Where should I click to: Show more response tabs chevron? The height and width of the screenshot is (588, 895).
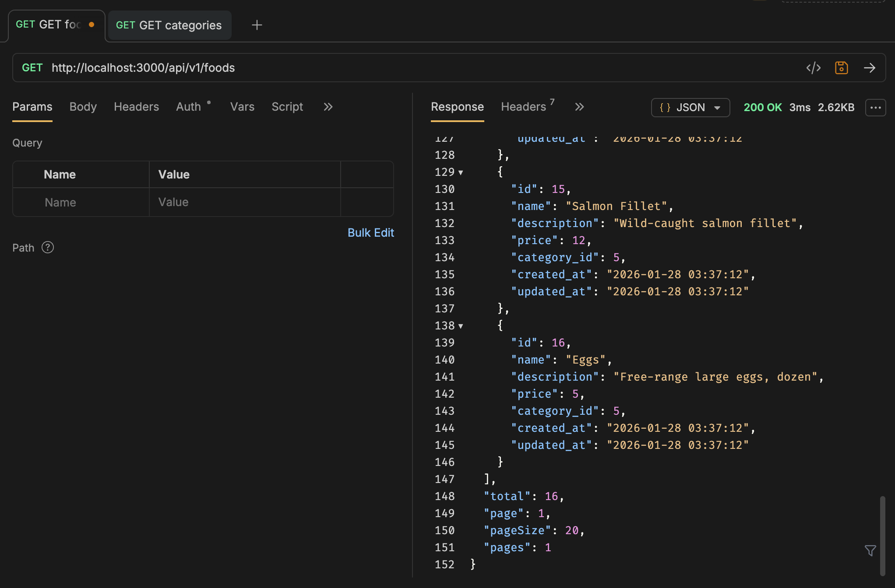pos(579,107)
